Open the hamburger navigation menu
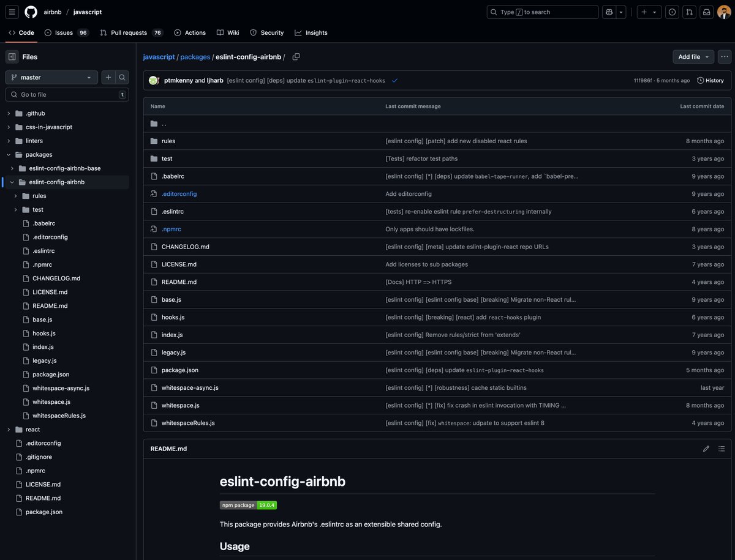Viewport: 735px width, 560px height. [12, 12]
